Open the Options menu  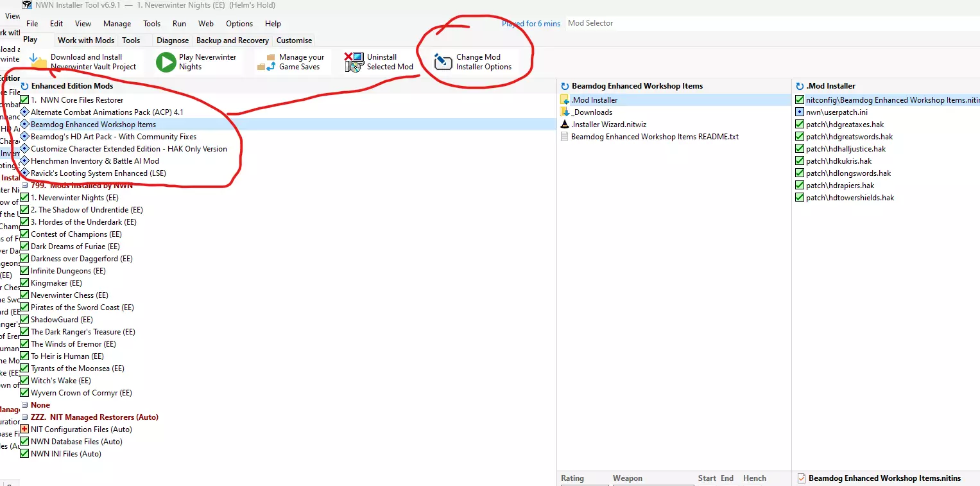(239, 24)
